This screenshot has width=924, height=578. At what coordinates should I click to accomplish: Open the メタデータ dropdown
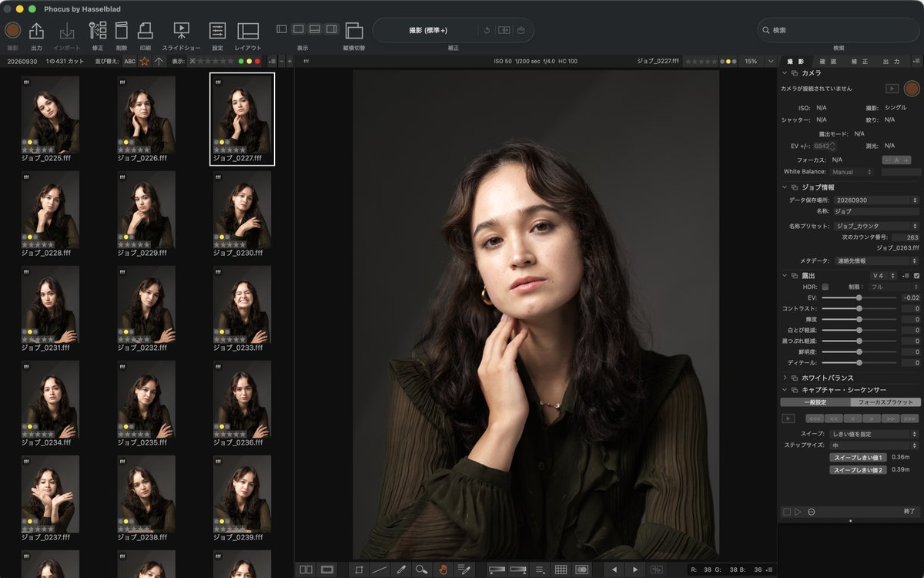point(877,261)
